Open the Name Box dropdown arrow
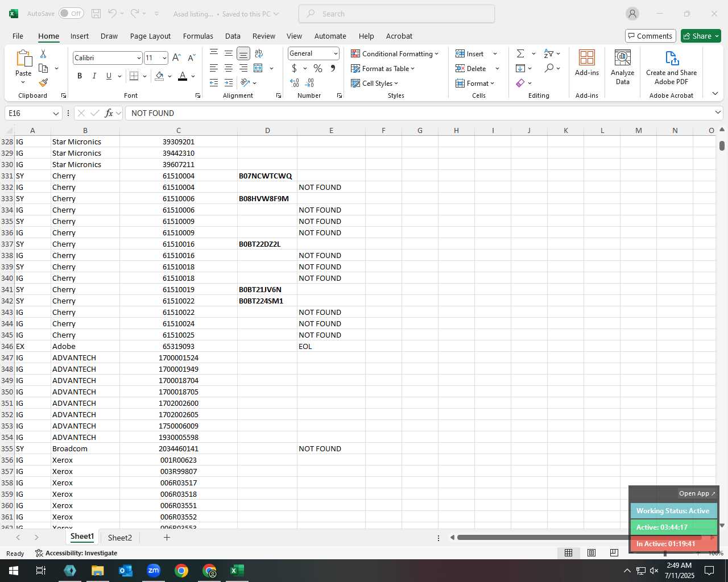 click(56, 113)
